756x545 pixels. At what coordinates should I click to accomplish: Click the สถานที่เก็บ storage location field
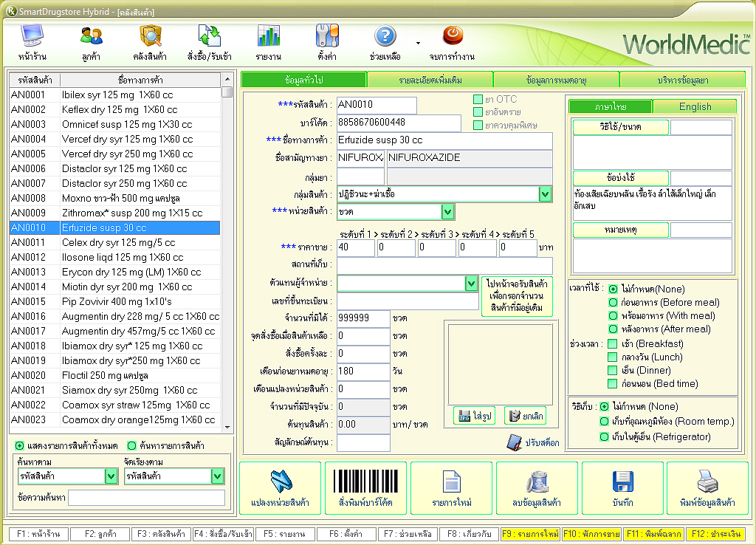click(444, 265)
